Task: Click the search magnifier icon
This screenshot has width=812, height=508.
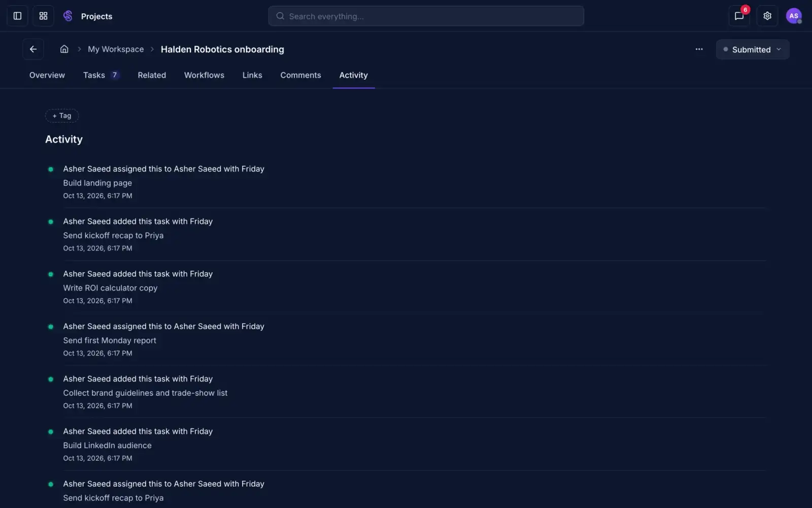Action: [x=280, y=16]
